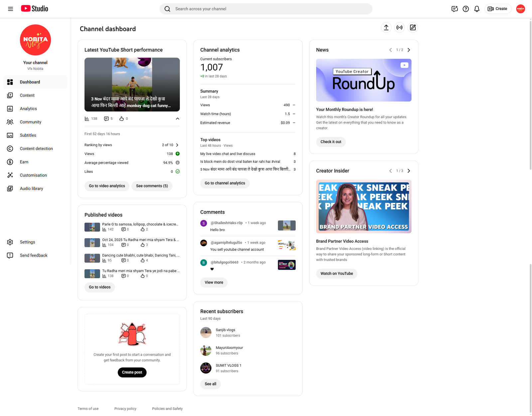Open Analytics in the sidebar
532x416 pixels.
[x=28, y=109]
